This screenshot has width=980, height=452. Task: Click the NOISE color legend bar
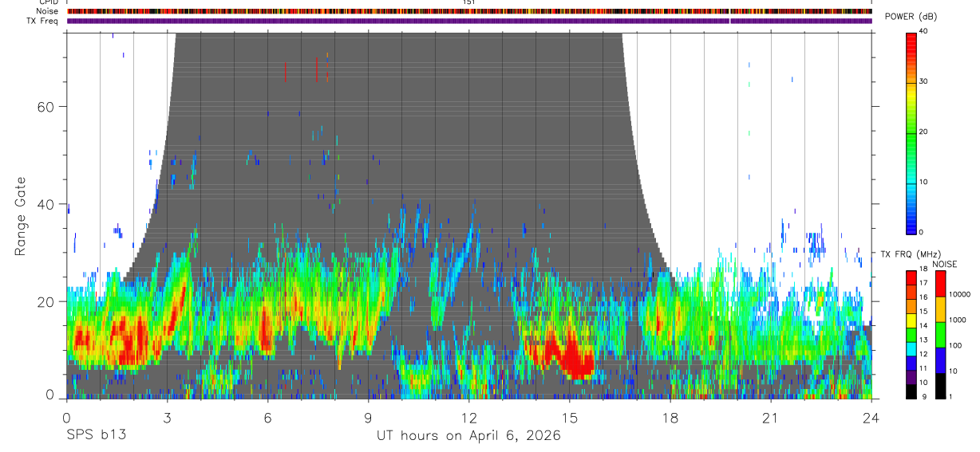point(940,335)
